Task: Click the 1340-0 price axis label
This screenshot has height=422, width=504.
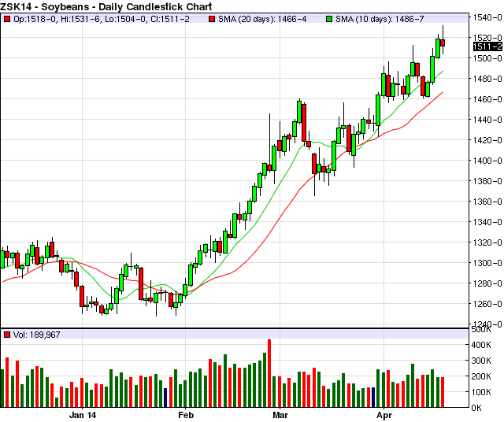Action: click(487, 222)
